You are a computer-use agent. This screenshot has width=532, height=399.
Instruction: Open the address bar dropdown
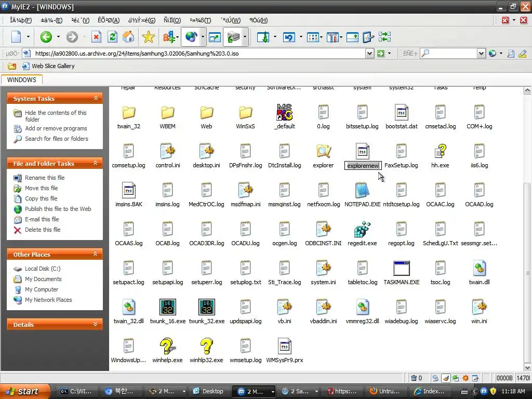[369, 54]
